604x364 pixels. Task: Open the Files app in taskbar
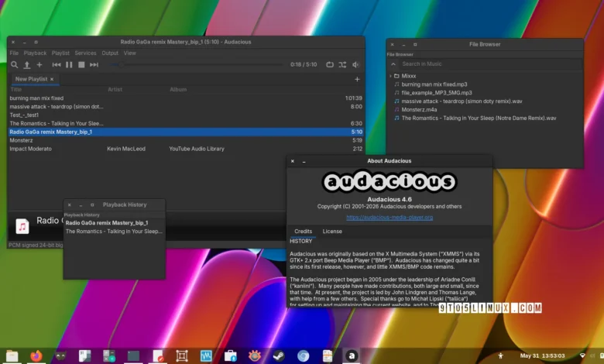coord(12,356)
